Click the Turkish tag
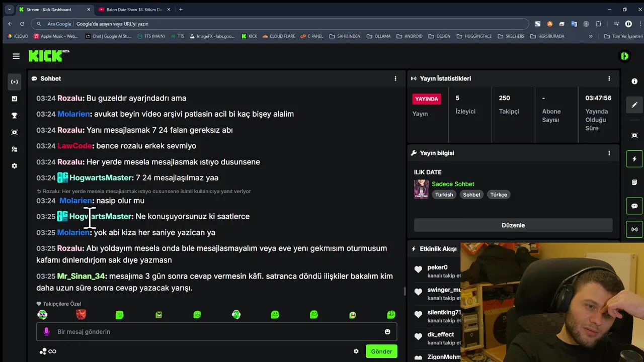644x362 pixels. [x=444, y=195]
